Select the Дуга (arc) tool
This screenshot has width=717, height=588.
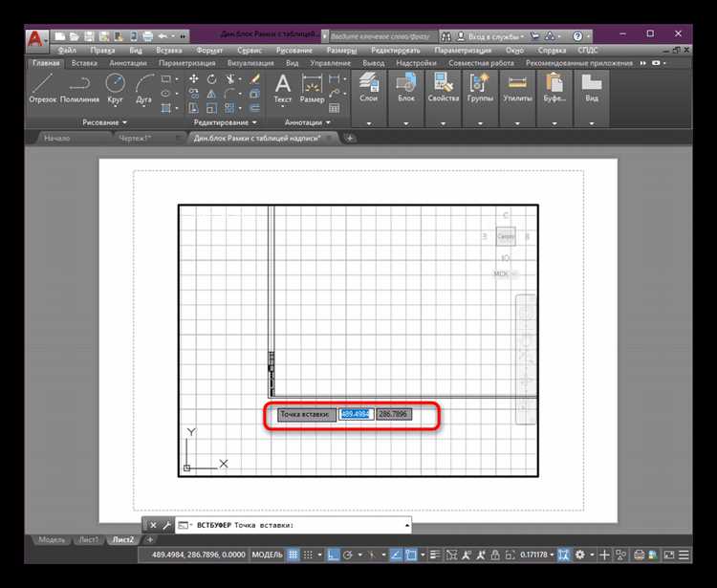coord(143,89)
